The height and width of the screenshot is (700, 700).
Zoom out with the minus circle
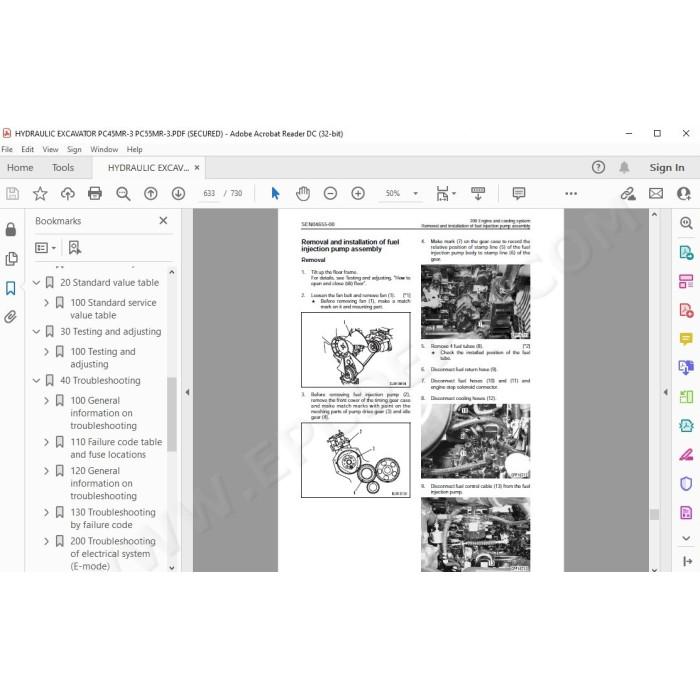[330, 193]
